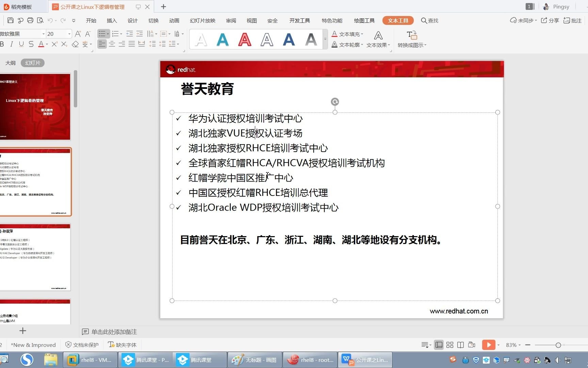
Task: Click the print icon in quick toolbar
Action: (x=30, y=20)
